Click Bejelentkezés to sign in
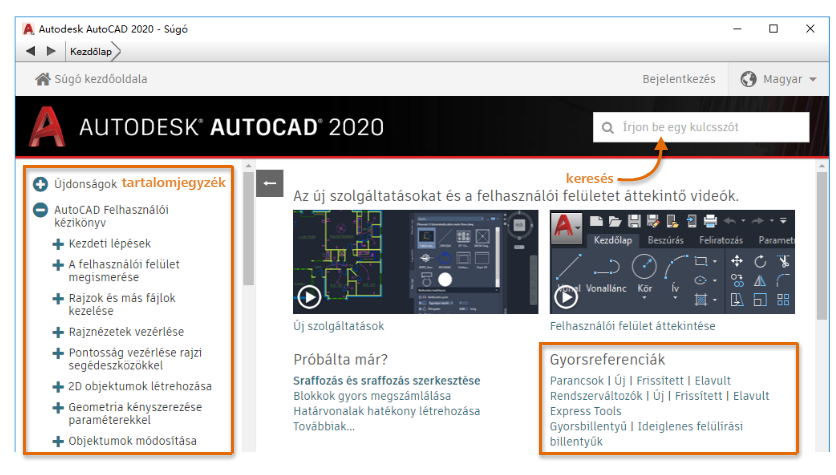 point(679,79)
